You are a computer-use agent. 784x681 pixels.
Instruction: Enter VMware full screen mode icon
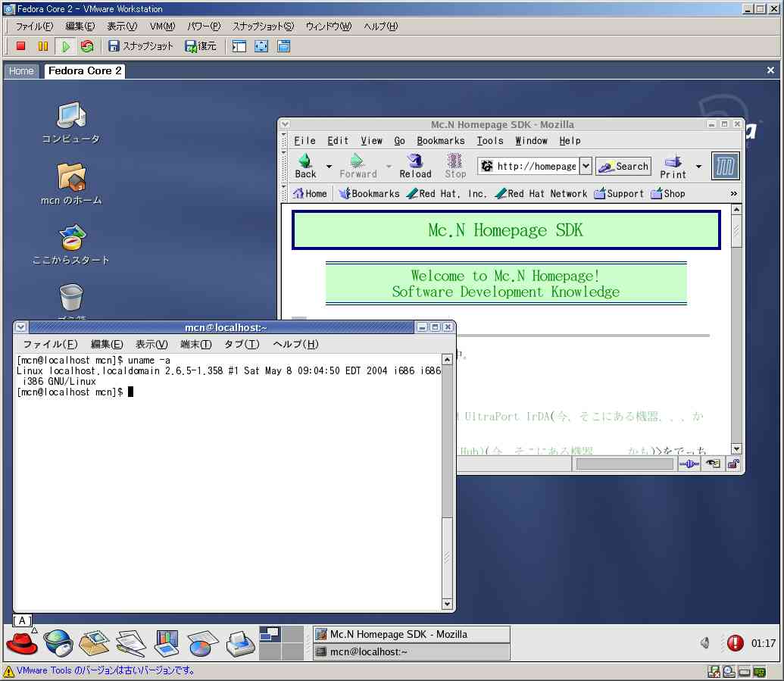coord(261,46)
